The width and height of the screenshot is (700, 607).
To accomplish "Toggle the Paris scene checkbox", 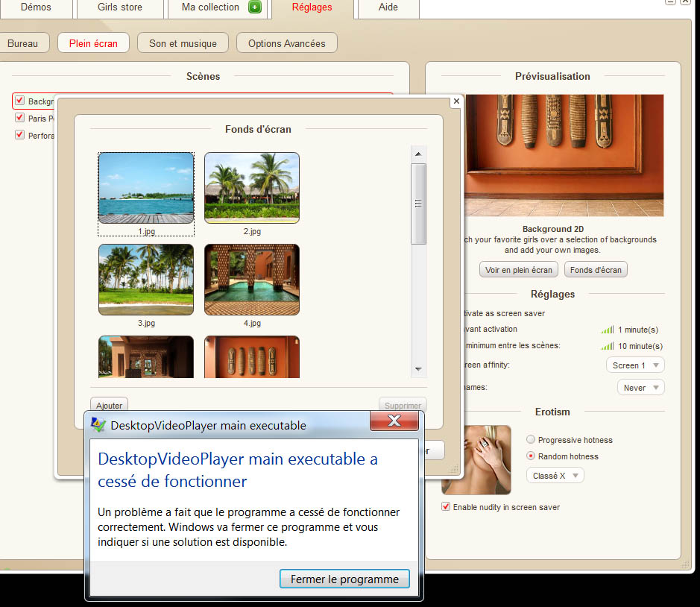I will coord(19,118).
